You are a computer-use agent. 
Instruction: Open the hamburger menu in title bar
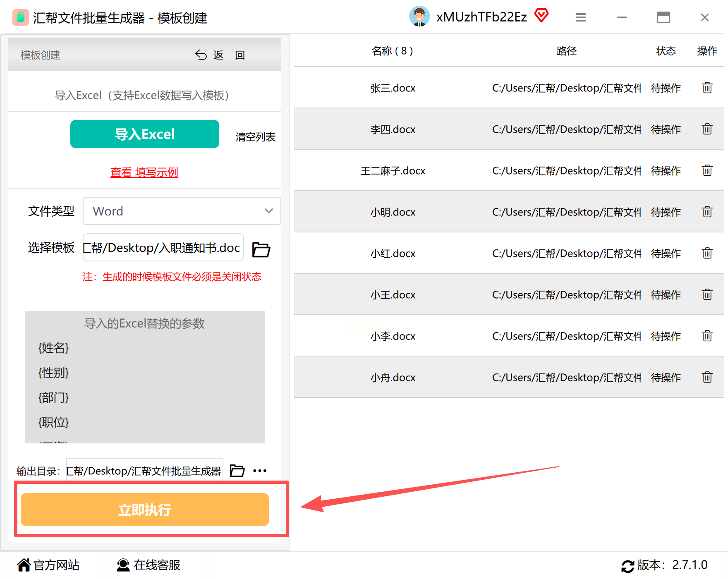[x=581, y=17]
